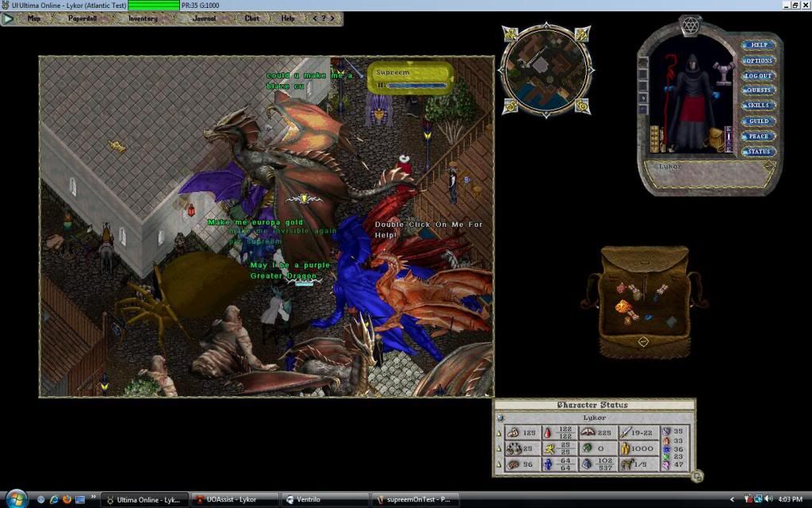The image size is (812, 508).
Task: Toggle the dexterity lock arrow in status
Action: pyautogui.click(x=500, y=449)
